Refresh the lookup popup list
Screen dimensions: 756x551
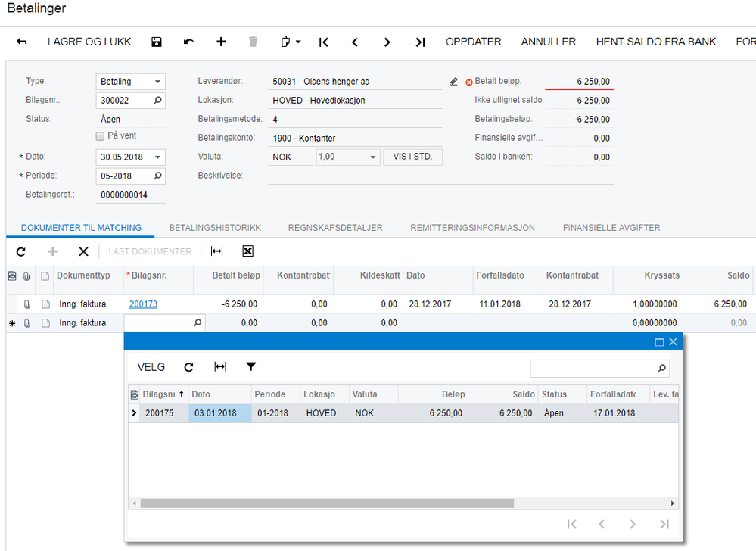(188, 367)
